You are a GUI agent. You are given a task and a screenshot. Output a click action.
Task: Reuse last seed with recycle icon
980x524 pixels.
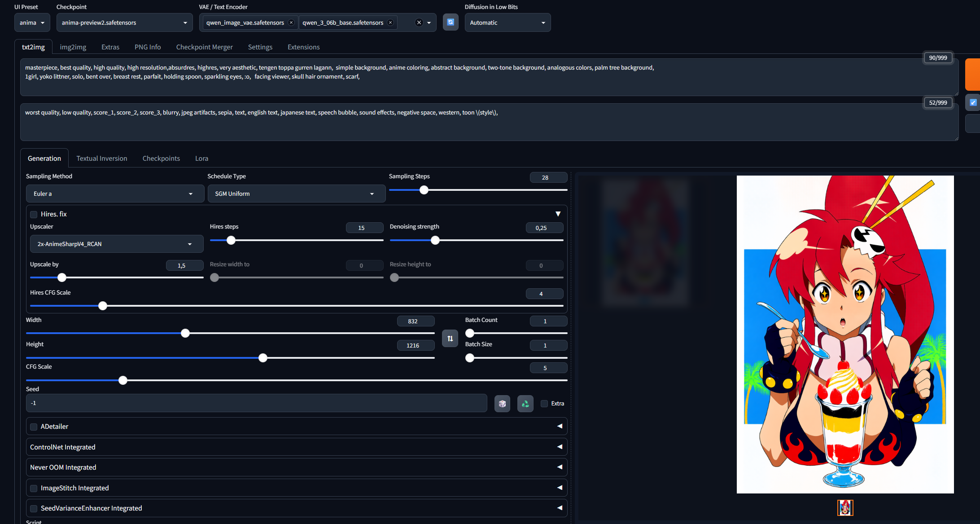(525, 404)
